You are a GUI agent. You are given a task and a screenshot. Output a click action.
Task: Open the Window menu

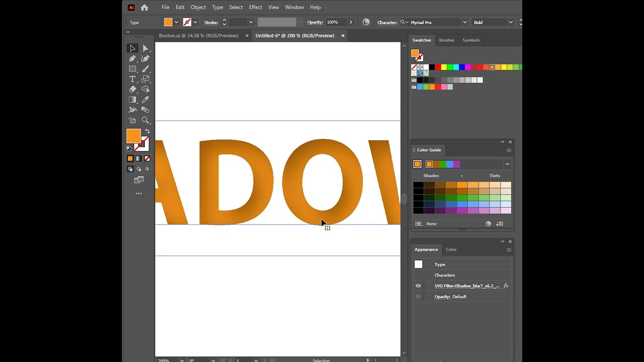pyautogui.click(x=294, y=8)
